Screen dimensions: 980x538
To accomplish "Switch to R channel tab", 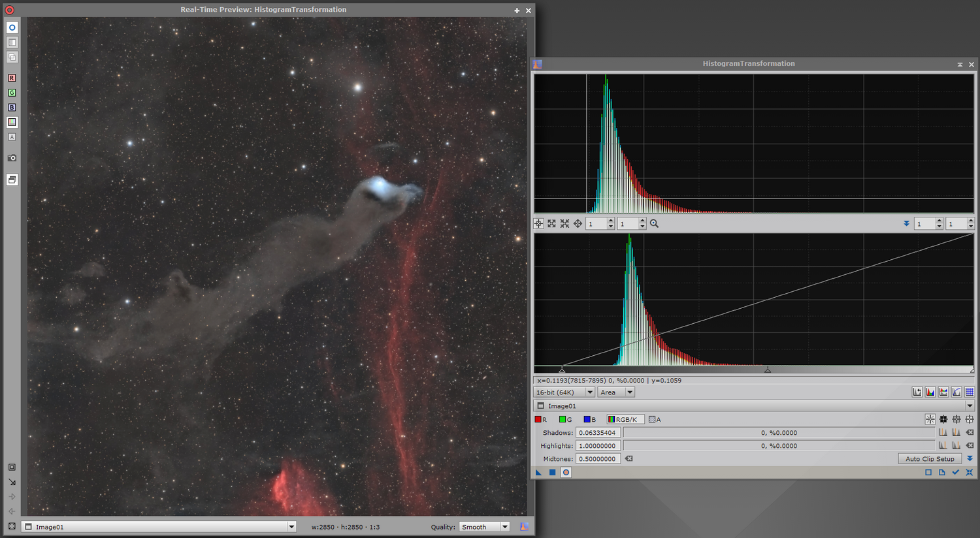I will coord(542,419).
